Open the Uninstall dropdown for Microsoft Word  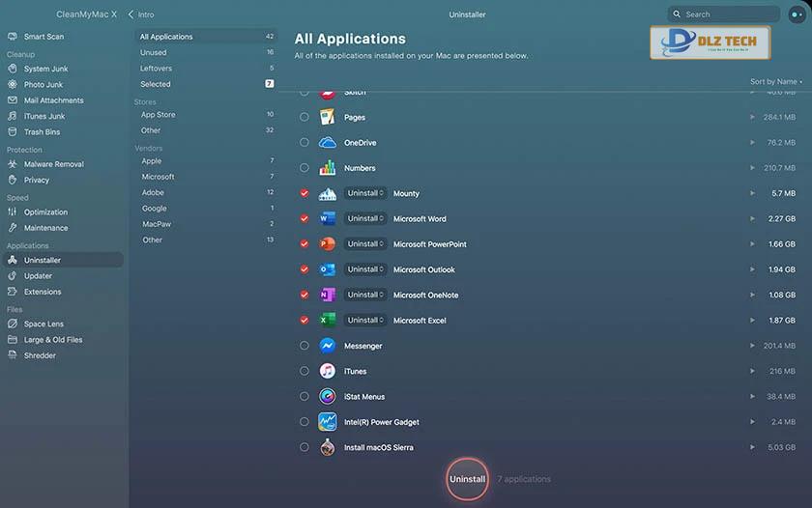tap(365, 218)
